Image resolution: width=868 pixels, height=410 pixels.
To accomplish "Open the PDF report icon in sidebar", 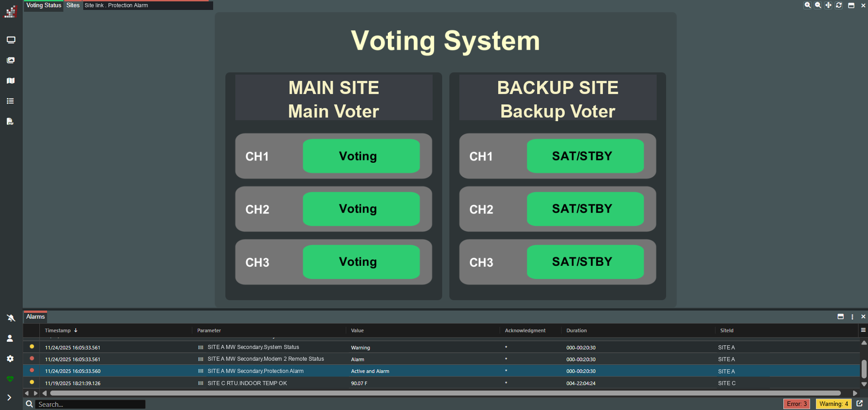I will point(10,121).
